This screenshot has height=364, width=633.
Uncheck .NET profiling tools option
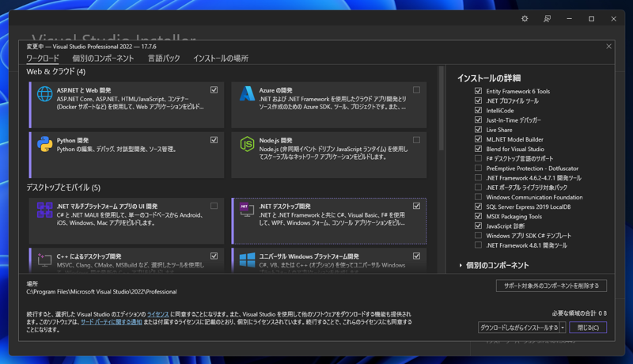pos(478,100)
